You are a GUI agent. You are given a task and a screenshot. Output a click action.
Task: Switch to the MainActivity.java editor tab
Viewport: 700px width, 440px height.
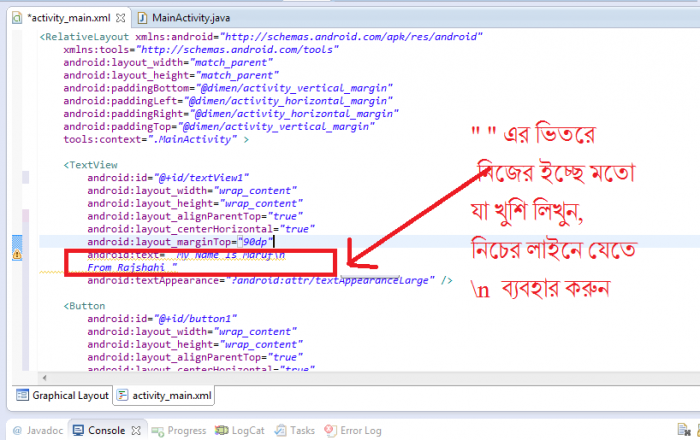click(191, 18)
